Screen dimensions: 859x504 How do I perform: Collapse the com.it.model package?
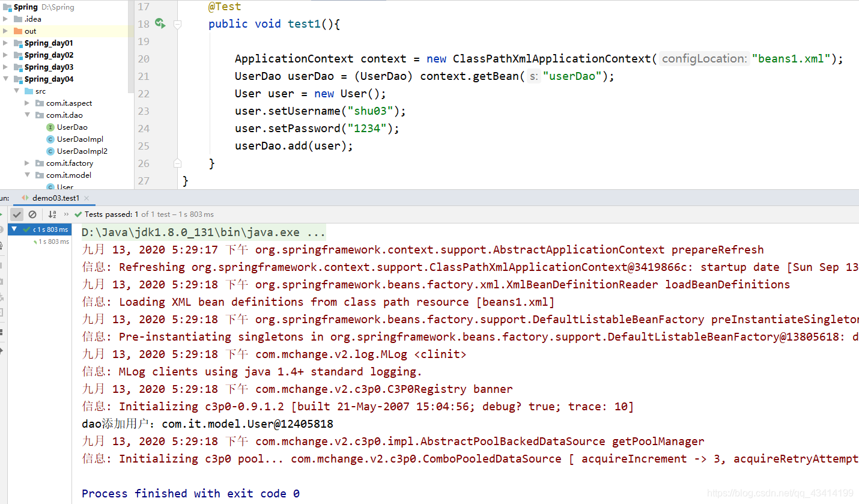27,175
